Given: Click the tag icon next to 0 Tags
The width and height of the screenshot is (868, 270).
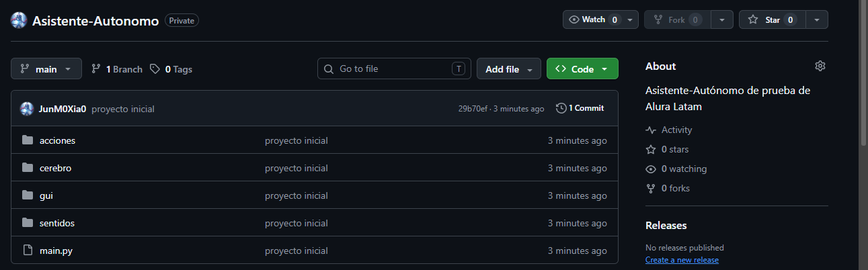Looking at the screenshot, I should tap(155, 69).
